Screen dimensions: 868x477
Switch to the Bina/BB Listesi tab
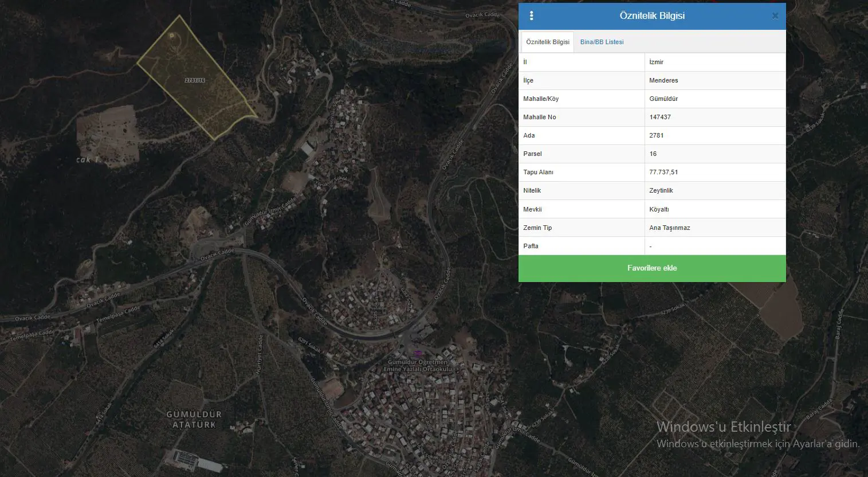click(602, 42)
